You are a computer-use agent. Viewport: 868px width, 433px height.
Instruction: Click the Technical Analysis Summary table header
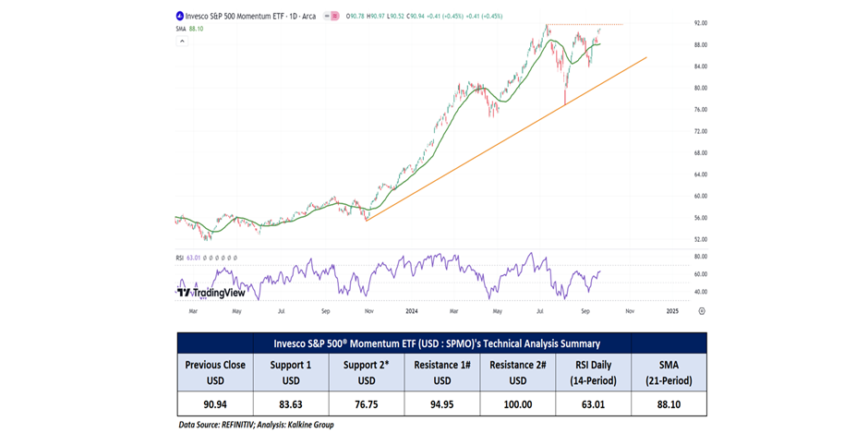tap(437, 343)
